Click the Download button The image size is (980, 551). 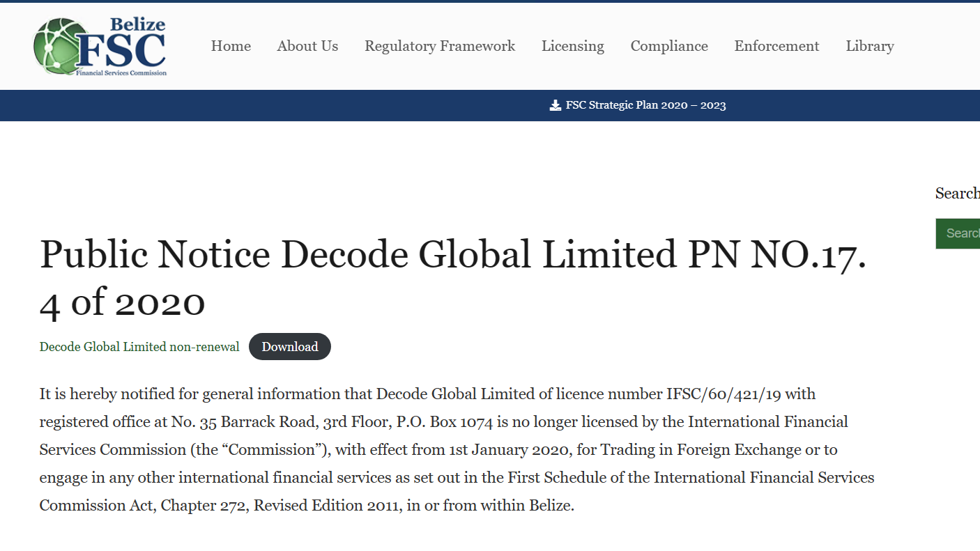[x=290, y=346]
